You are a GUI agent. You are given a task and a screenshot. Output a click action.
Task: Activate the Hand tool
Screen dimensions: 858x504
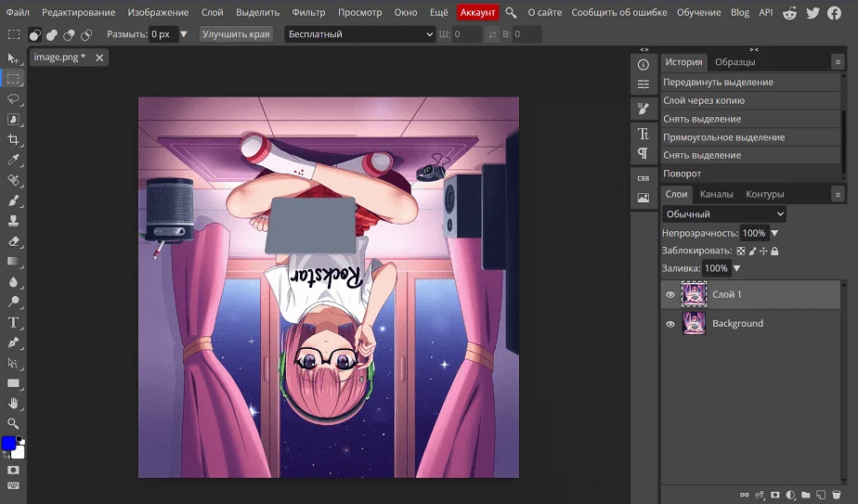(13, 403)
